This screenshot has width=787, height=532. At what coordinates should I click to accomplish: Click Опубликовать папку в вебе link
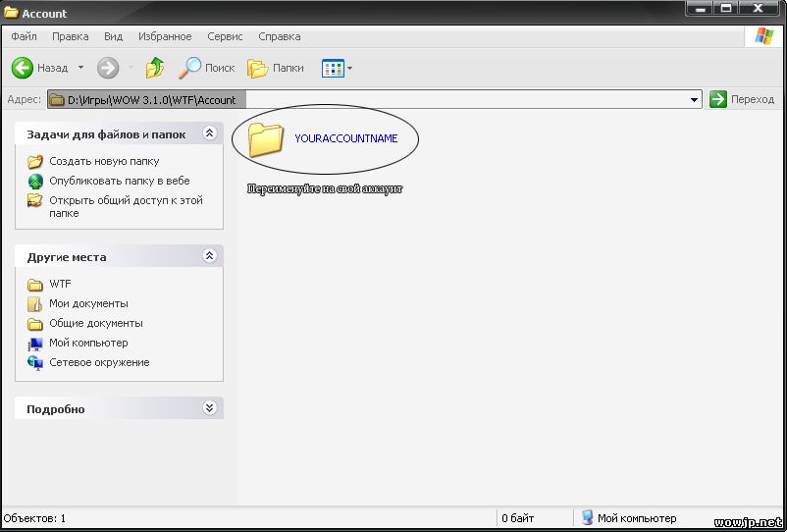click(x=119, y=181)
